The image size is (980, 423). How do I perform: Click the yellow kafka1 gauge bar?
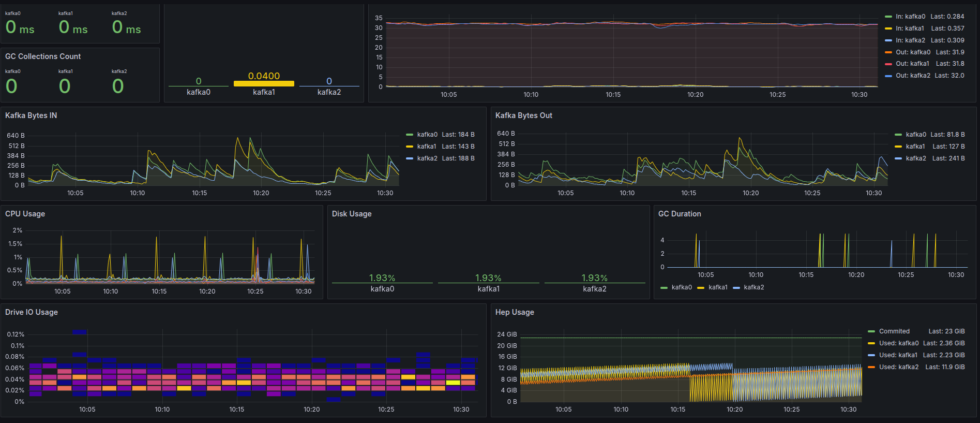pos(264,83)
